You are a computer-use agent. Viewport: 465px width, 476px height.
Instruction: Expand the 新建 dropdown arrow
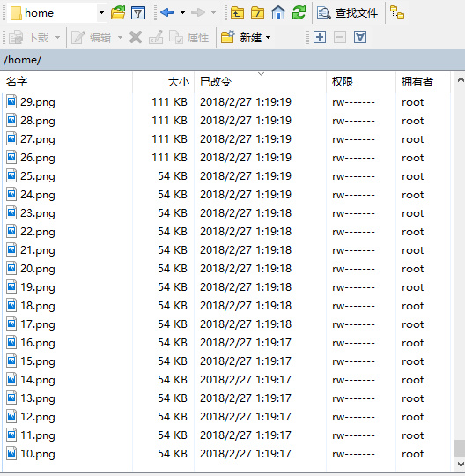point(268,38)
